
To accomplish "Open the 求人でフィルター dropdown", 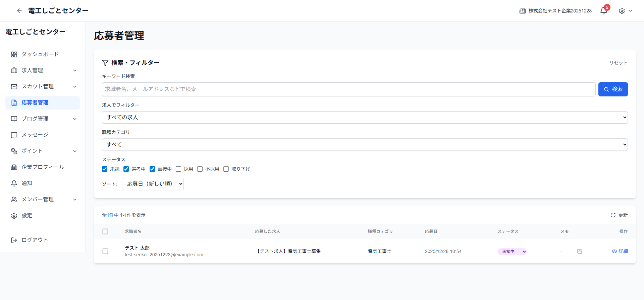I will point(365,117).
